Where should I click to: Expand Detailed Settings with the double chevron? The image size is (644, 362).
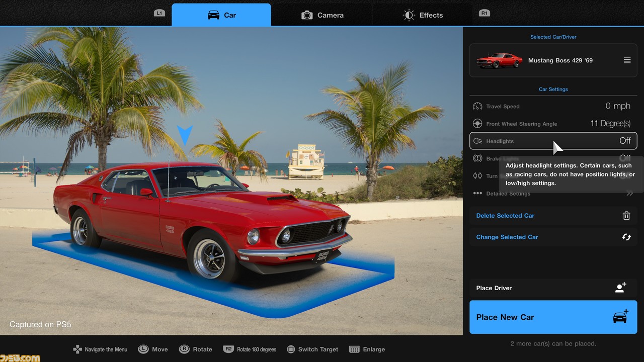click(629, 194)
